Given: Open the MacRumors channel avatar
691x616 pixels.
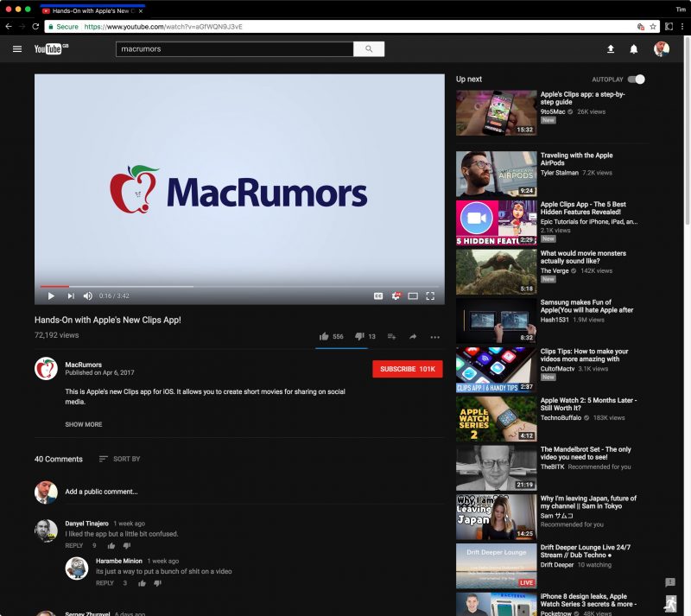Looking at the screenshot, I should tap(46, 369).
